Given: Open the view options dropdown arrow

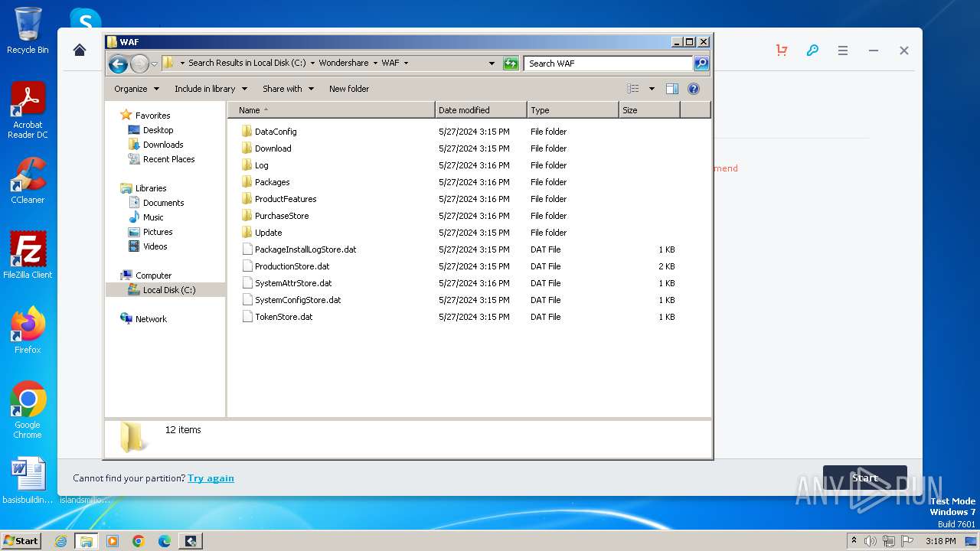Looking at the screenshot, I should 652,89.
